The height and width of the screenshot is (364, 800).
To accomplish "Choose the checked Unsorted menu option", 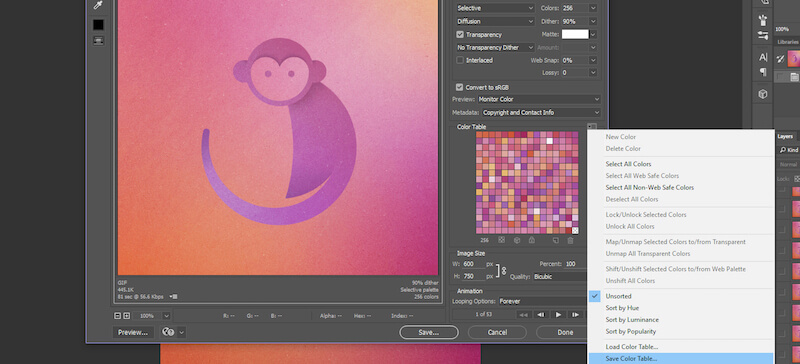I will 618,296.
